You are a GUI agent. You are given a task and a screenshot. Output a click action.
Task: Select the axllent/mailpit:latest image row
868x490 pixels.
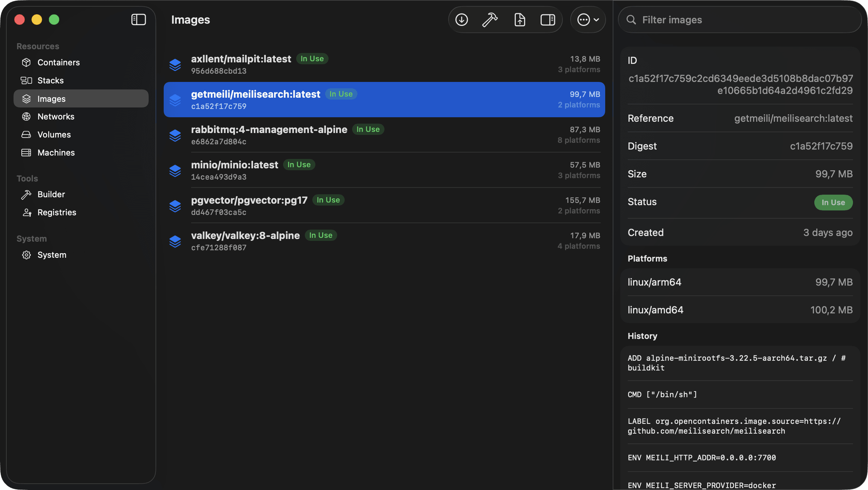tap(384, 64)
